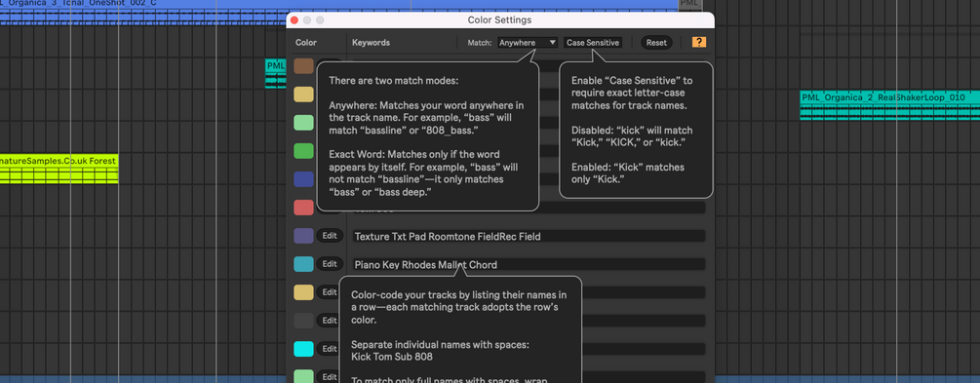Screen dimensions: 980x383
Task: Pick the red color swatch
Action: [303, 208]
